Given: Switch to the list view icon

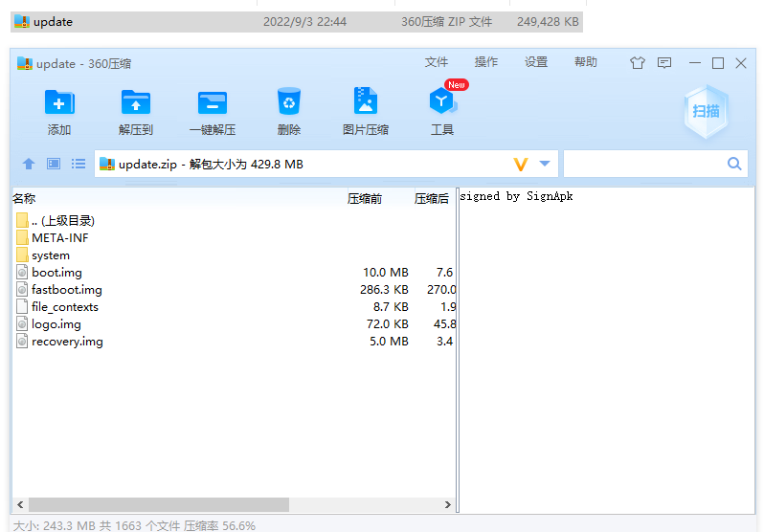Looking at the screenshot, I should tap(79, 165).
